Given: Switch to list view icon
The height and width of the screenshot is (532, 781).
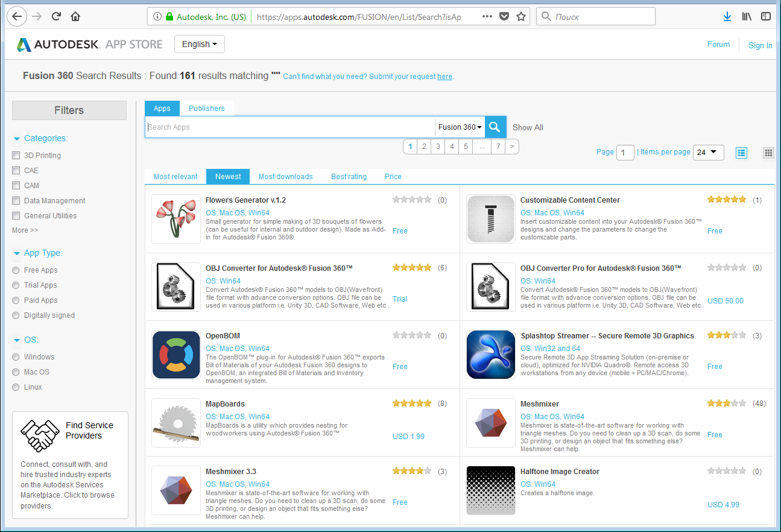Looking at the screenshot, I should [x=742, y=153].
